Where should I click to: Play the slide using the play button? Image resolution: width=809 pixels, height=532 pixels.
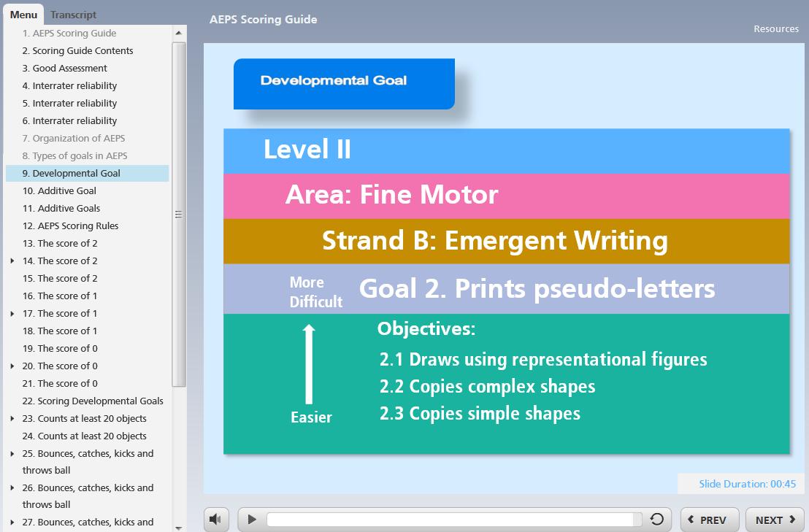click(x=252, y=519)
